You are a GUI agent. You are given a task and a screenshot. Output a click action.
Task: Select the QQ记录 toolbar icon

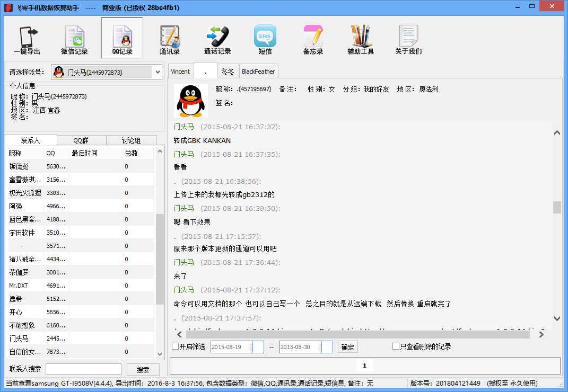[122, 39]
